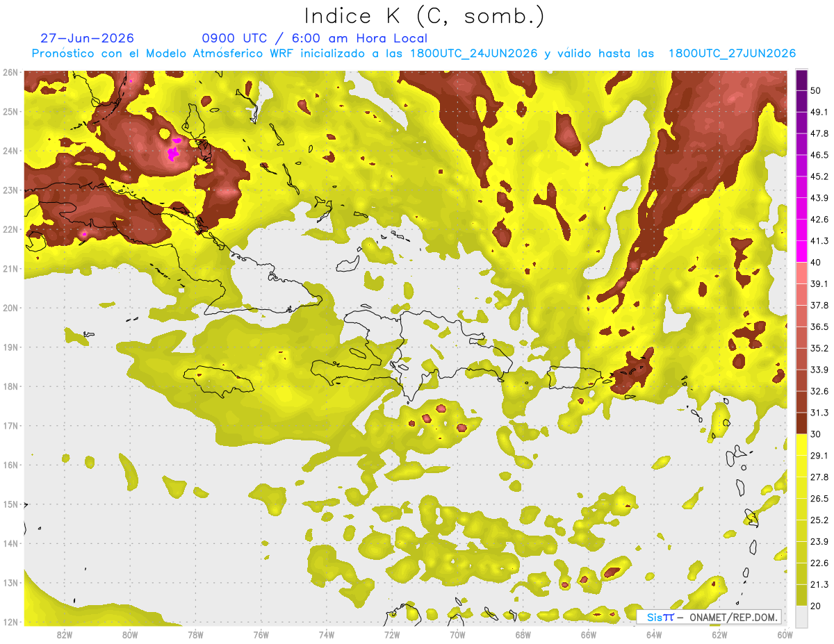Click the '12N' latitude label
834x644 pixels.
point(10,622)
